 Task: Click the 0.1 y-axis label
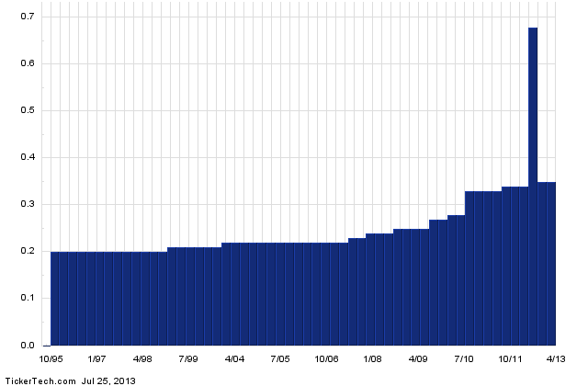coord(28,298)
